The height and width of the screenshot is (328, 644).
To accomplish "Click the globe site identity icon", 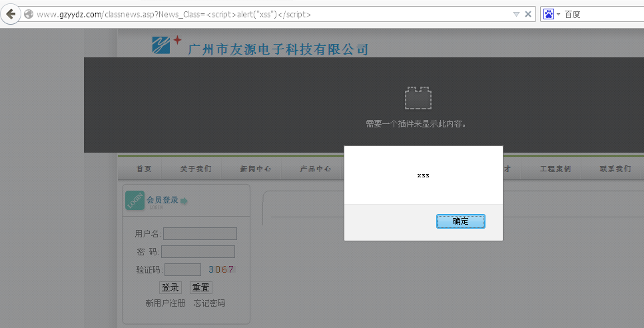I will (29, 14).
